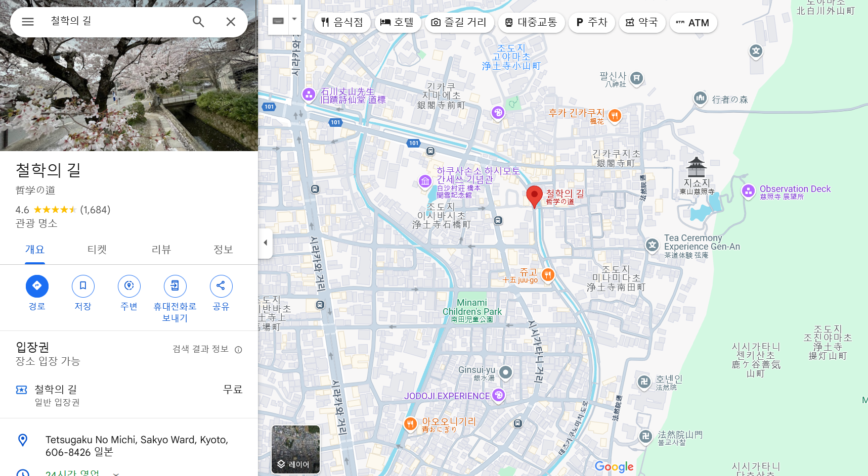
Task: Click the location pin icon beside address
Action: (x=23, y=440)
